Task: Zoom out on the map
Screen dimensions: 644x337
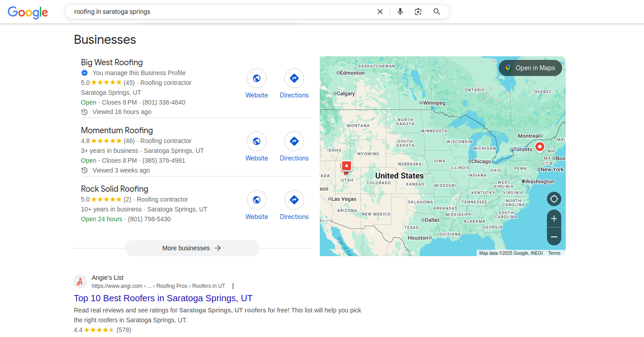Action: 554,236
